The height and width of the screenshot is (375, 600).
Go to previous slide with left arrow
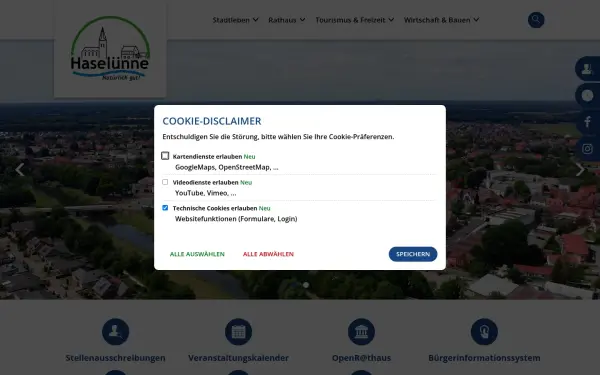pos(20,170)
